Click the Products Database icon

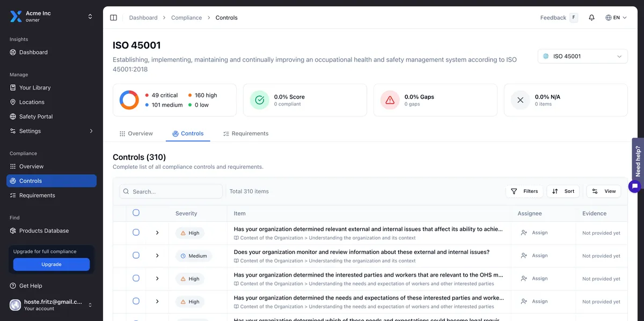tap(13, 231)
